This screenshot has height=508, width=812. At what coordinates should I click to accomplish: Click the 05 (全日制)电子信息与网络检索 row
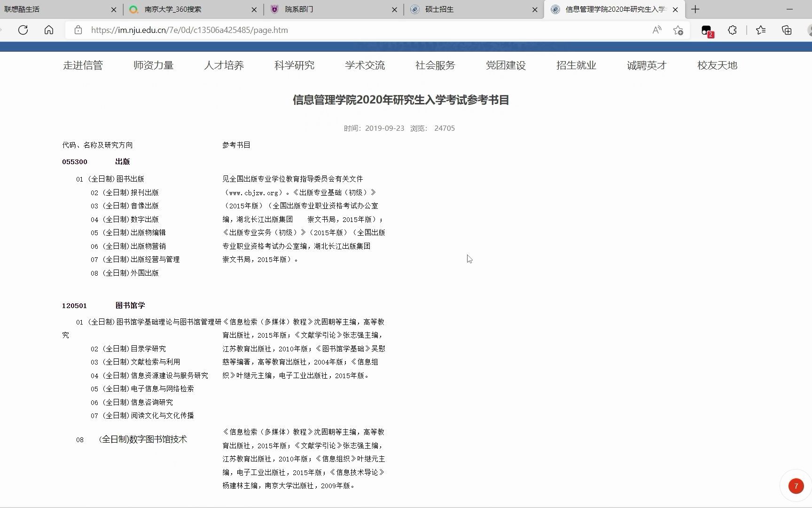click(142, 389)
